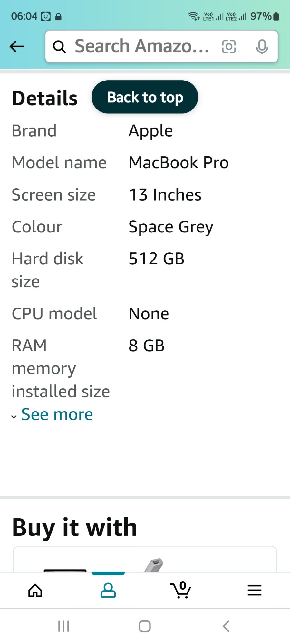Open the hamburger menu icon

pyautogui.click(x=254, y=590)
